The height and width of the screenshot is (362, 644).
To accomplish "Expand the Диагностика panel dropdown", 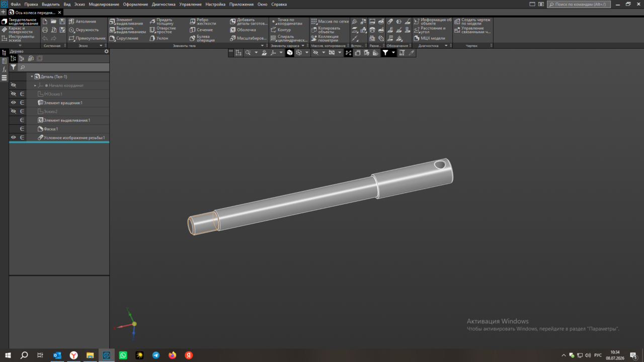I will coord(445,46).
